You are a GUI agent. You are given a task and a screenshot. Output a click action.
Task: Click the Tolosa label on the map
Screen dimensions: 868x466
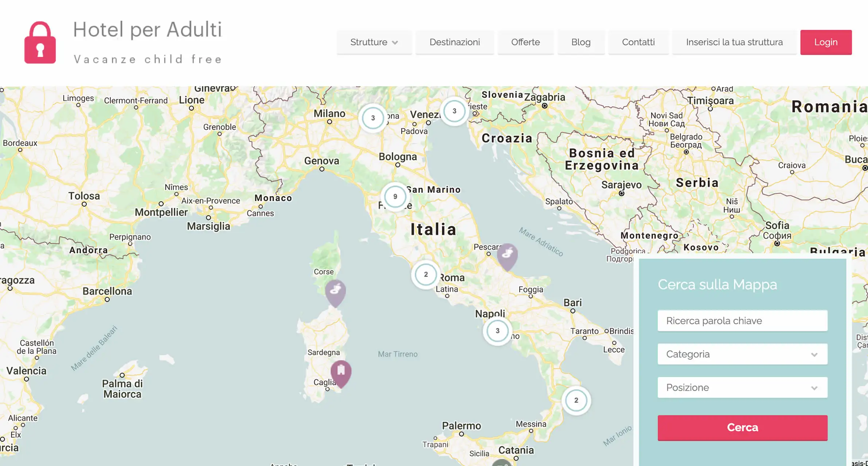84,196
